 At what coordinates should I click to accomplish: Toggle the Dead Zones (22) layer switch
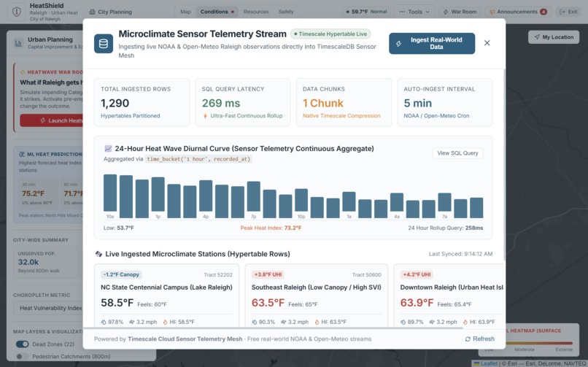pos(22,344)
